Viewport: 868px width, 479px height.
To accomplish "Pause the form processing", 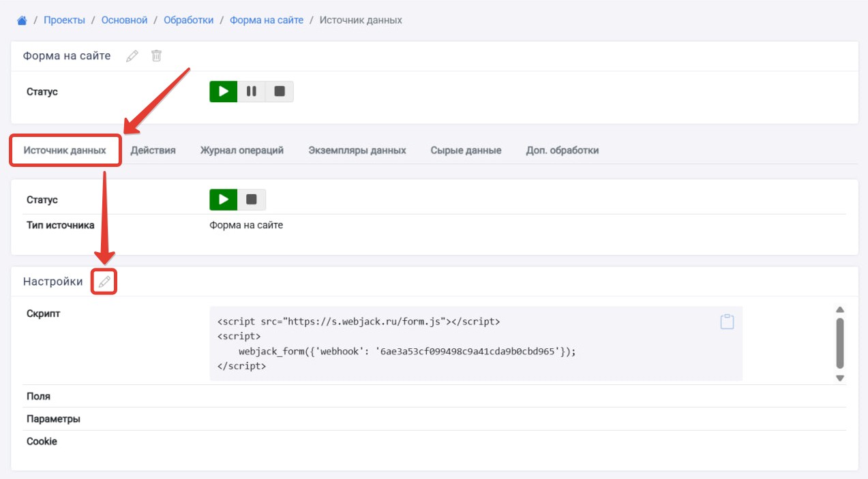I will pyautogui.click(x=252, y=91).
